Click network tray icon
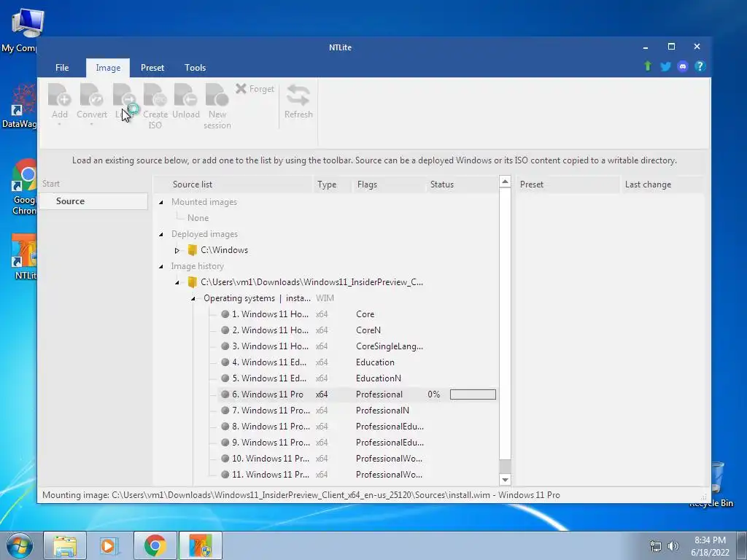The width and height of the screenshot is (747, 560). coord(656,546)
